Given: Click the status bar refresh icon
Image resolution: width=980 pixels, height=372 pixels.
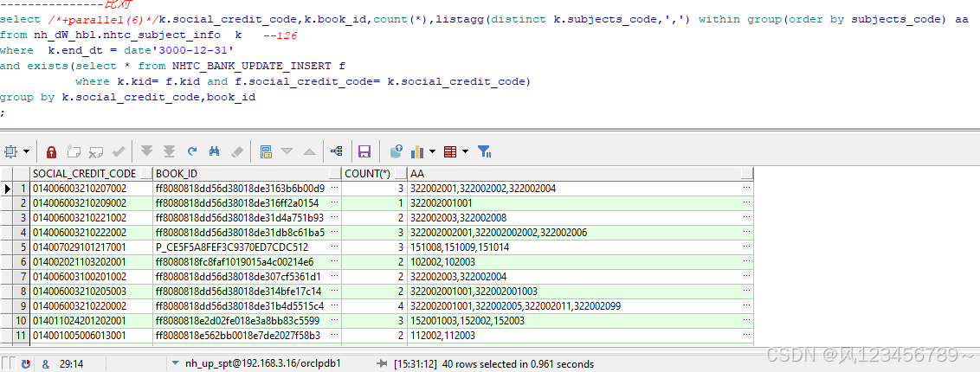Looking at the screenshot, I should tap(26, 364).
